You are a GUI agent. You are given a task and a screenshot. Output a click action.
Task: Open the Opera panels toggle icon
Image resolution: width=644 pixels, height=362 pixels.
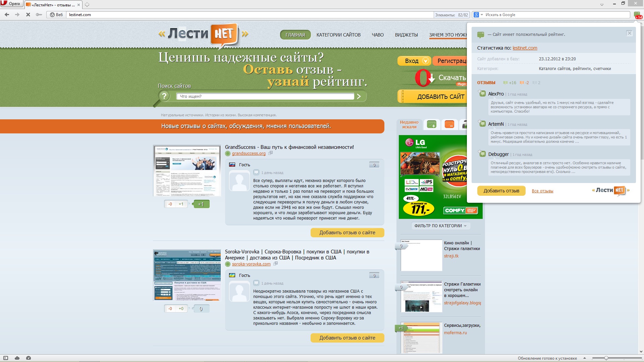6,358
